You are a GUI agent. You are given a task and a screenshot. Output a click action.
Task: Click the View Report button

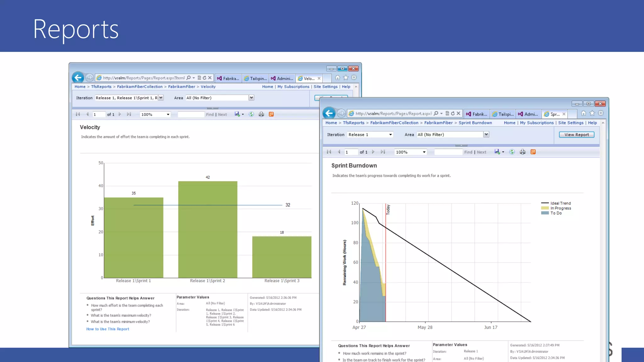click(576, 135)
